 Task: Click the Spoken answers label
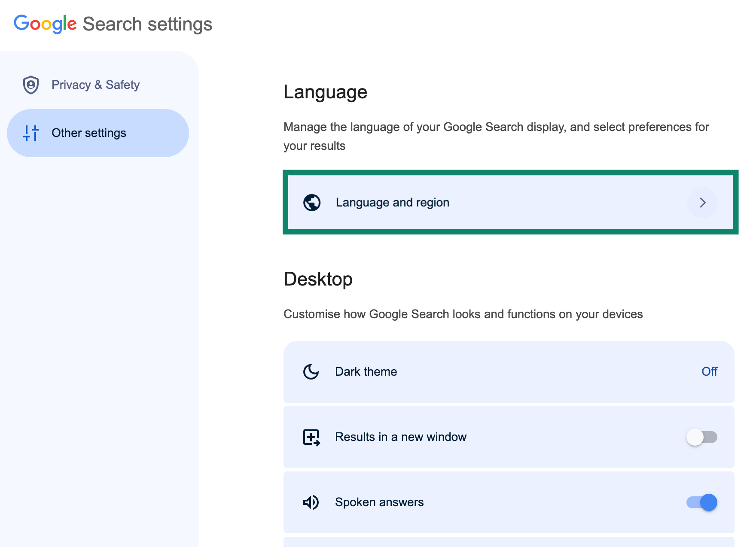coord(379,502)
